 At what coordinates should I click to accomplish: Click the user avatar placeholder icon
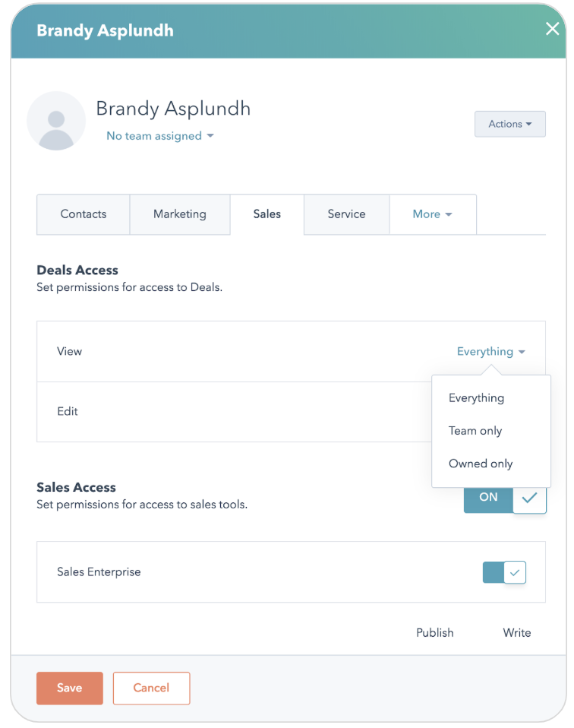click(56, 121)
